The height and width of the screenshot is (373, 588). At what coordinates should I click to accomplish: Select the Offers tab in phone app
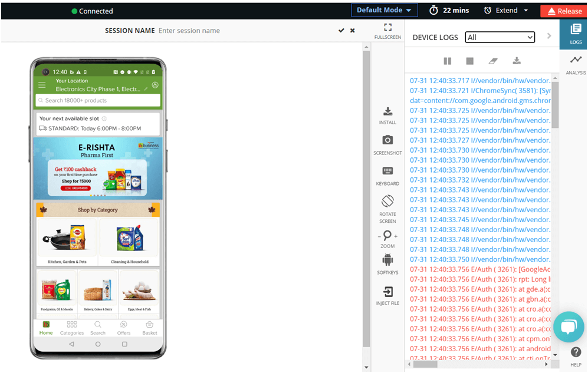point(124,328)
